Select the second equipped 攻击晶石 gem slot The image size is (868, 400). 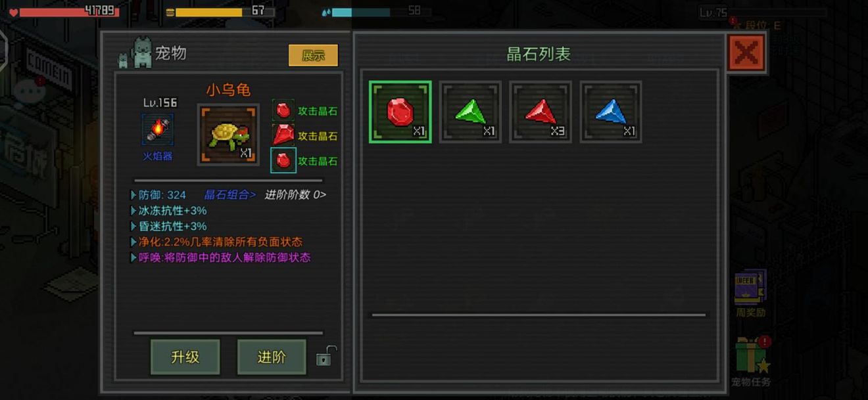(283, 135)
